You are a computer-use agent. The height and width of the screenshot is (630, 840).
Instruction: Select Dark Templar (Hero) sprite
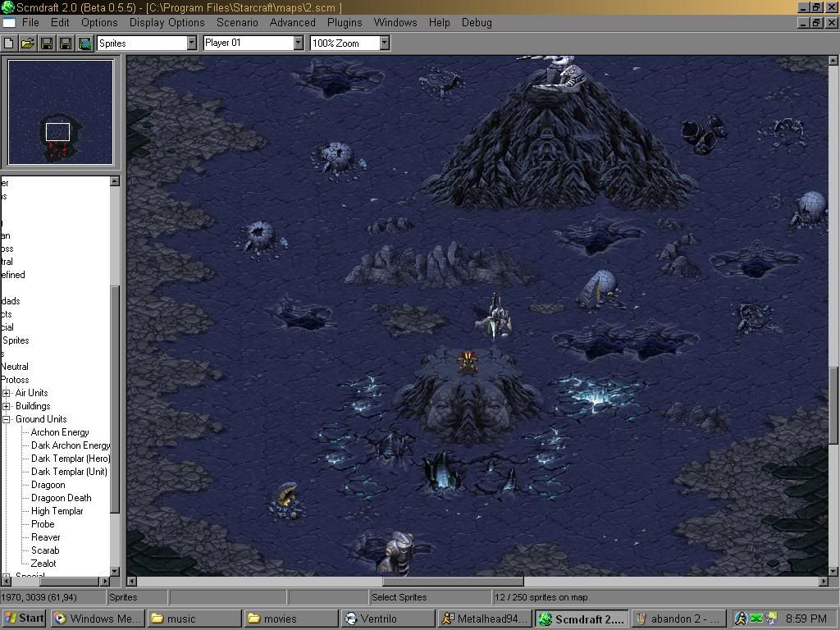click(71, 459)
